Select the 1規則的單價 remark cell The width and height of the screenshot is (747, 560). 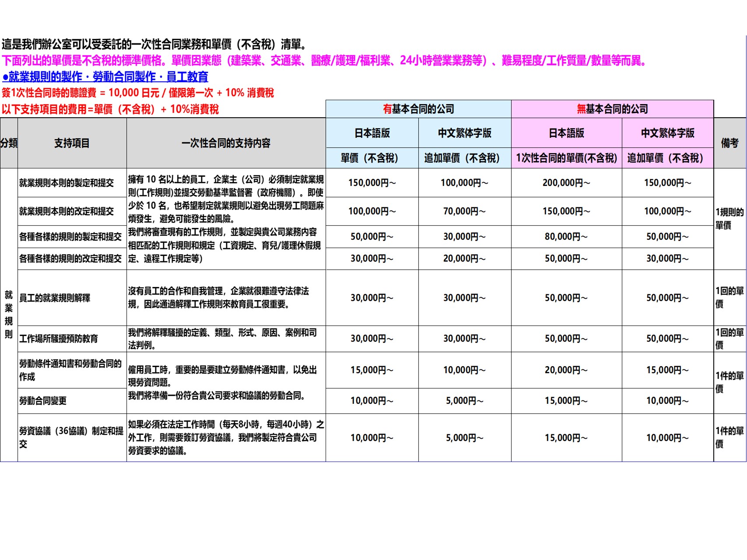[x=729, y=219]
